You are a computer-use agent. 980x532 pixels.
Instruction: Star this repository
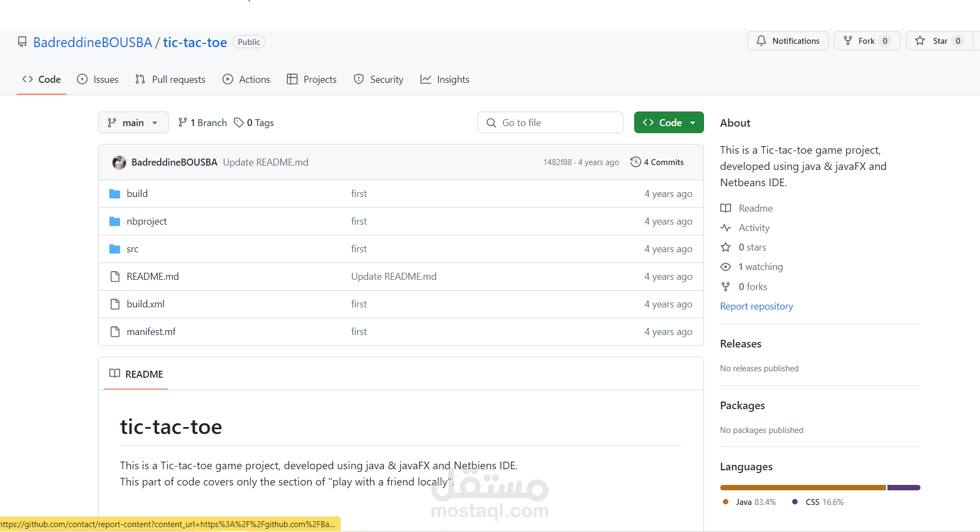(x=939, y=41)
